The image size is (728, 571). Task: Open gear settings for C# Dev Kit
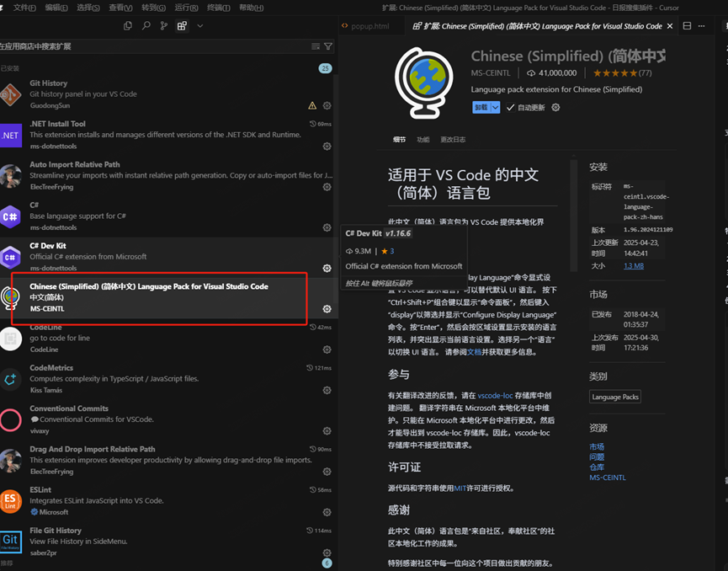click(x=327, y=268)
